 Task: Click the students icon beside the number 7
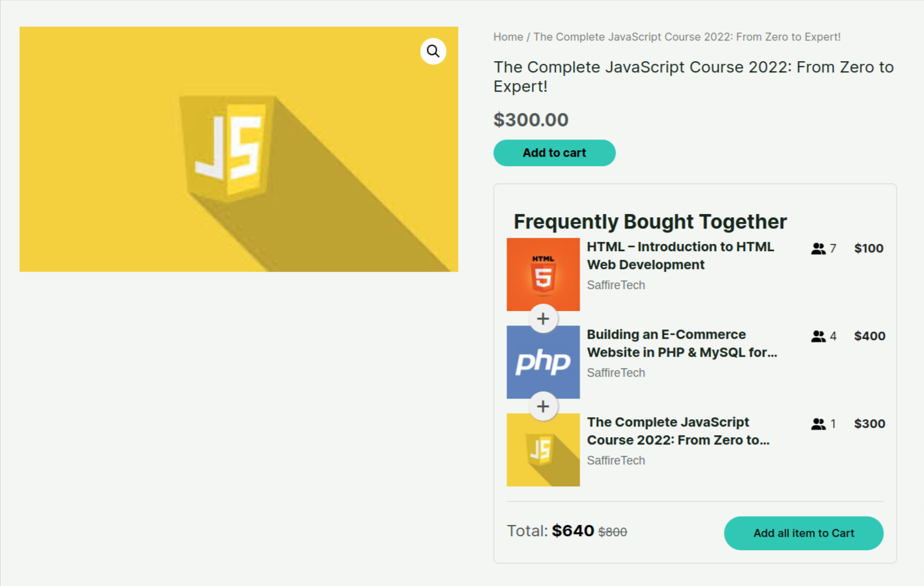pos(818,248)
